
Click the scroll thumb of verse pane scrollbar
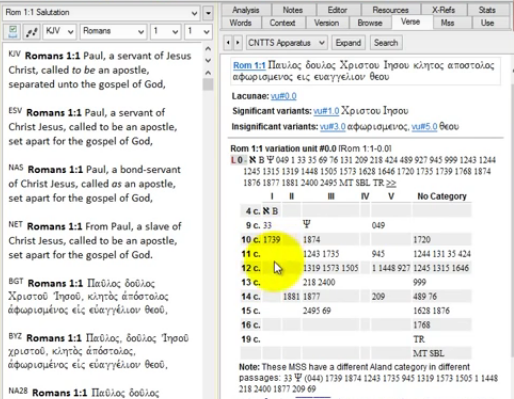point(208,85)
